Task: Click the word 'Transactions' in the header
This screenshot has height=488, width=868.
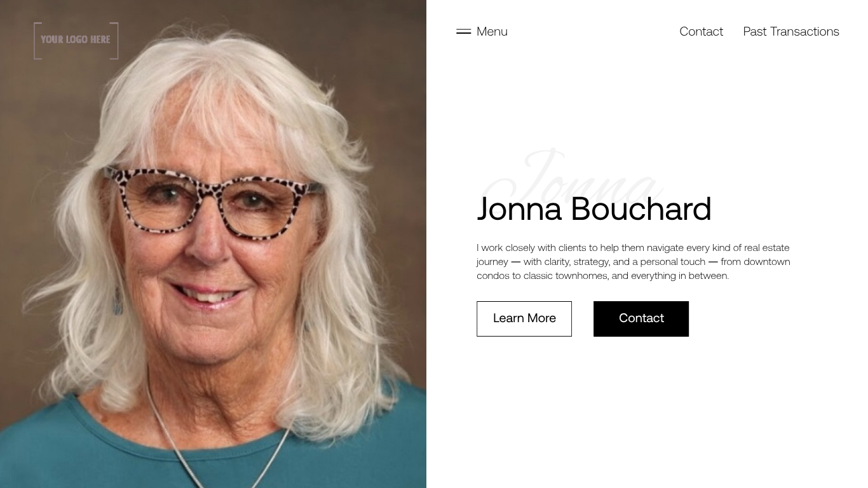Action: [x=804, y=31]
